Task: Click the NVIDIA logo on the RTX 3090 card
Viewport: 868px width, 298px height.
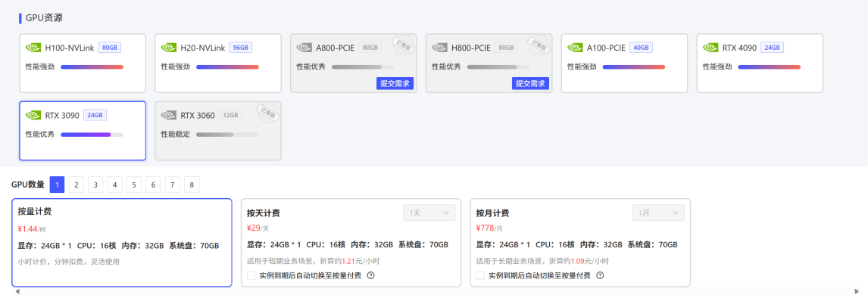Action: tap(33, 115)
